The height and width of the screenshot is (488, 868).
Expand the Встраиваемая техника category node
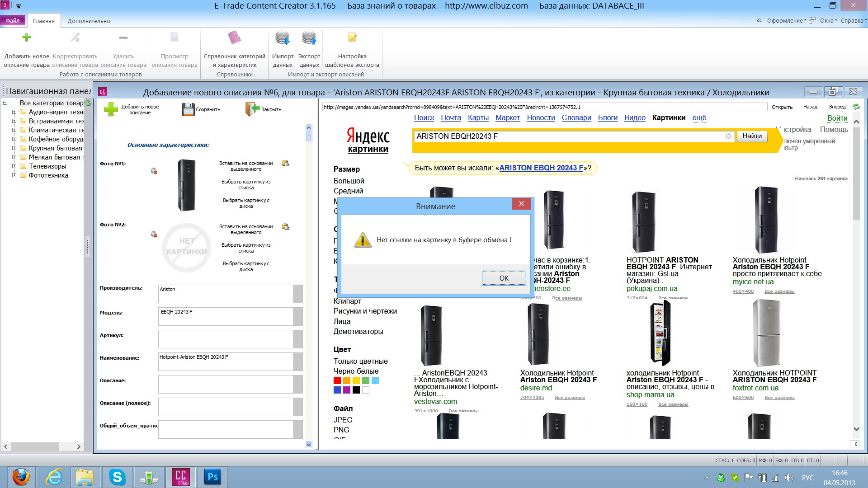[14, 121]
